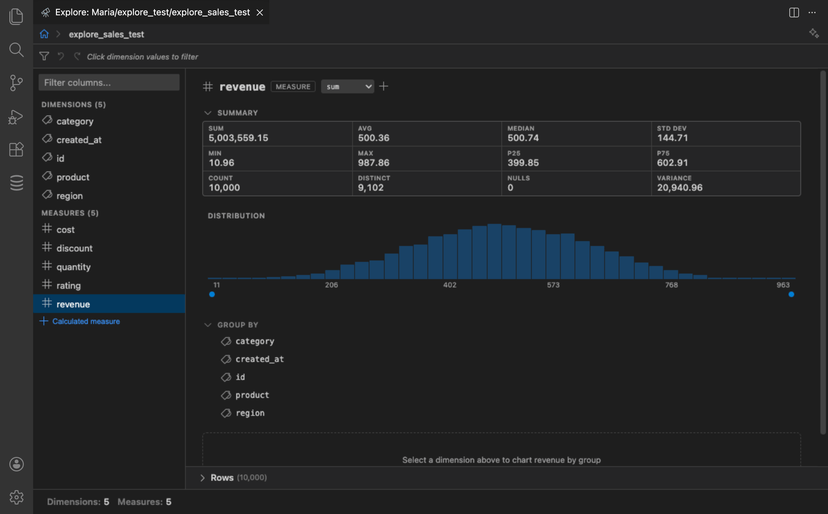The height and width of the screenshot is (514, 828).
Task: Open Source Control view in activity bar
Action: [16, 83]
